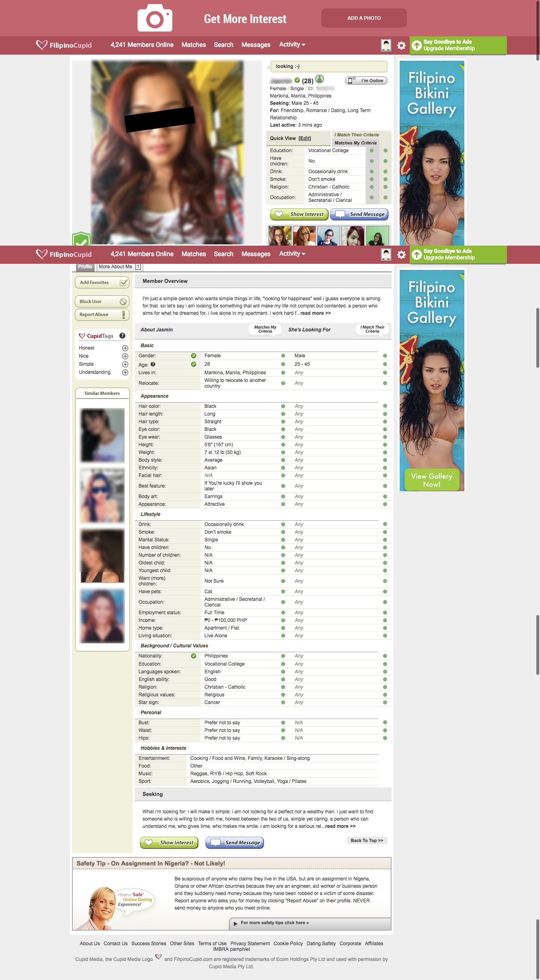This screenshot has height=980, width=540.
Task: Click the Block User button
Action: point(102,301)
